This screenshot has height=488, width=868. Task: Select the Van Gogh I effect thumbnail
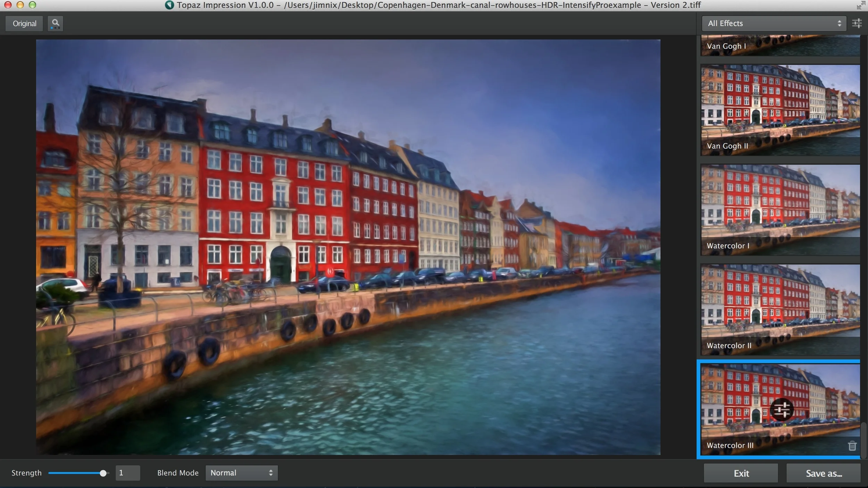(x=780, y=46)
